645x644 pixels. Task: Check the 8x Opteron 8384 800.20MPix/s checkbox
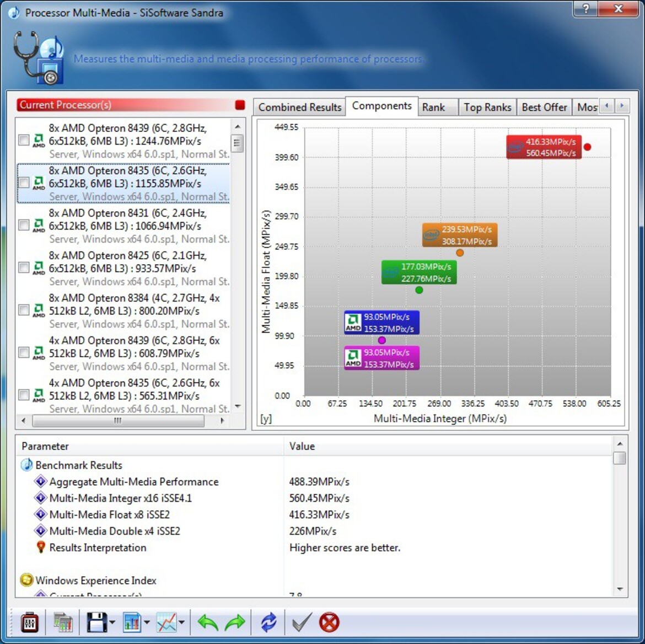pyautogui.click(x=24, y=310)
